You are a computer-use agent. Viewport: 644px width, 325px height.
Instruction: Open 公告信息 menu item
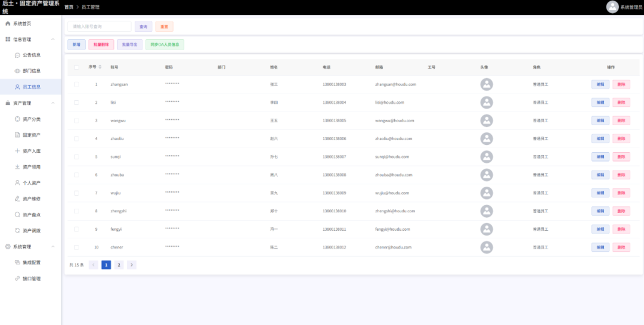click(x=31, y=55)
